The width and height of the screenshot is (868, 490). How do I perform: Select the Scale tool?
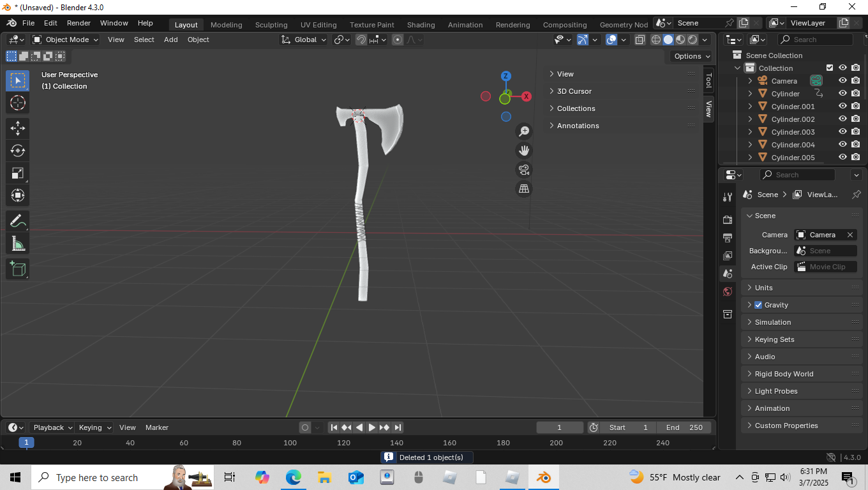(17, 173)
